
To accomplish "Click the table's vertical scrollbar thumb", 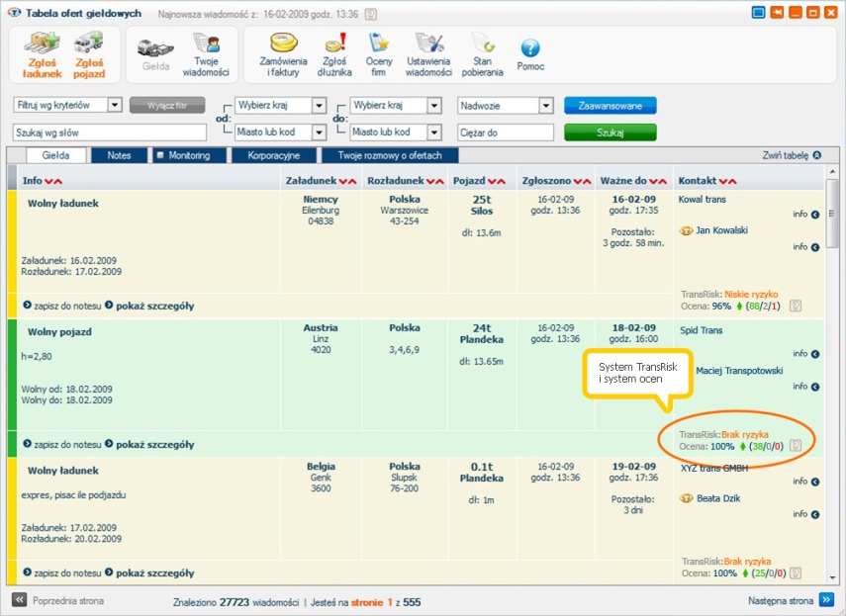I will coord(832,213).
